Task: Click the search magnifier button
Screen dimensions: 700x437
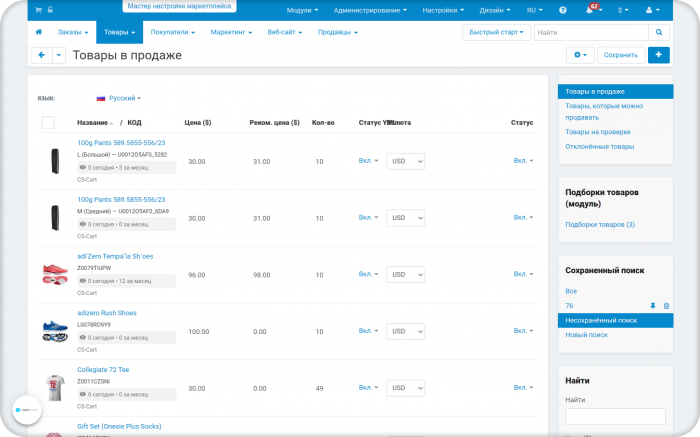Action: pyautogui.click(x=659, y=32)
